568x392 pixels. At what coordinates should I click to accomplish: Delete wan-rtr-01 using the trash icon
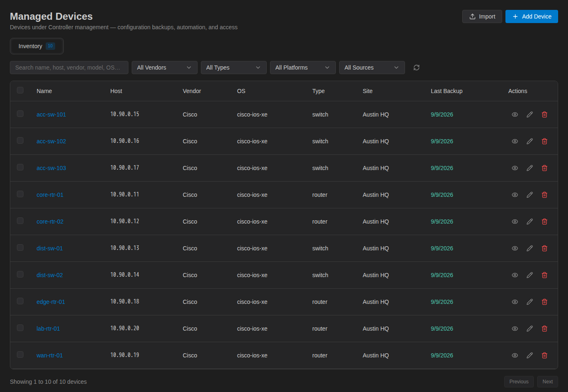click(545, 355)
